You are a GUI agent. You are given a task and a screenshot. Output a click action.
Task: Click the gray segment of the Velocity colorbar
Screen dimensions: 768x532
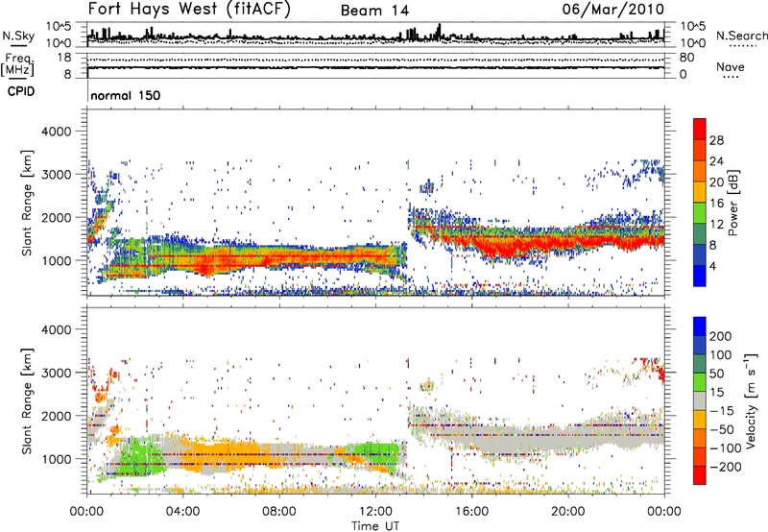[700, 400]
